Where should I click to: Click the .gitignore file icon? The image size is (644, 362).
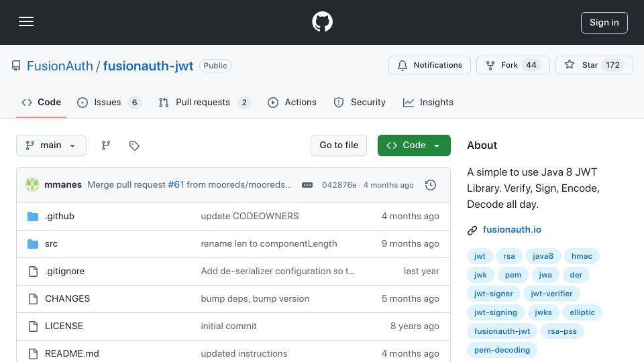coord(33,271)
